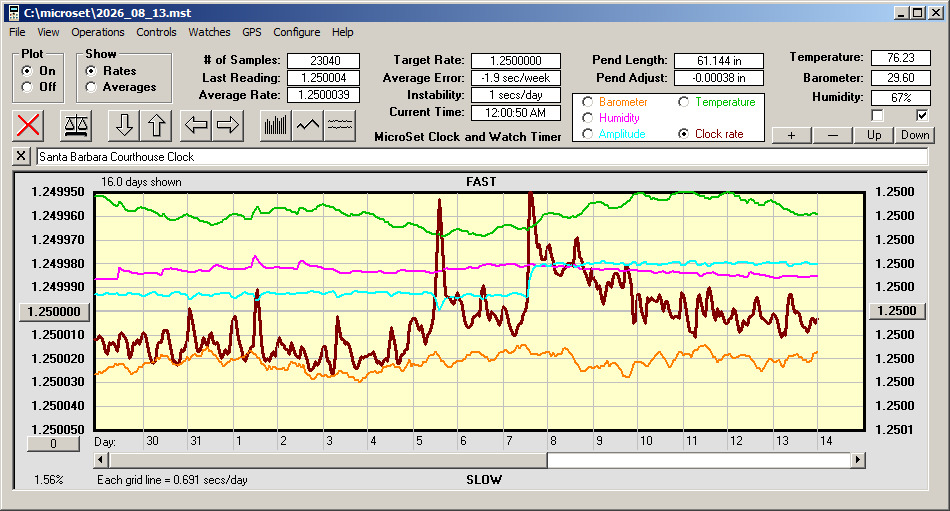Viewport: 950px width, 511px height.
Task: Select the Amplitude trace radio button
Action: [587, 134]
